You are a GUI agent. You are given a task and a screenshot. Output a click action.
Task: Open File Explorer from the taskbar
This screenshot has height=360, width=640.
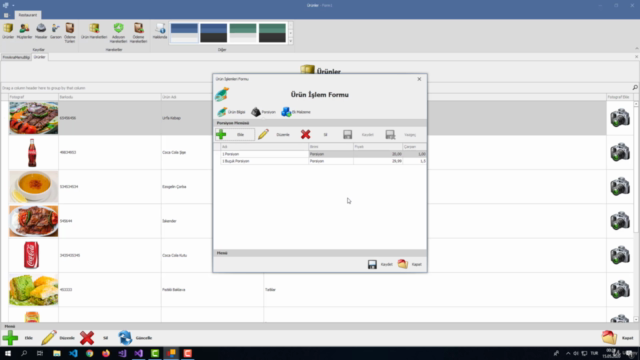tap(57, 353)
